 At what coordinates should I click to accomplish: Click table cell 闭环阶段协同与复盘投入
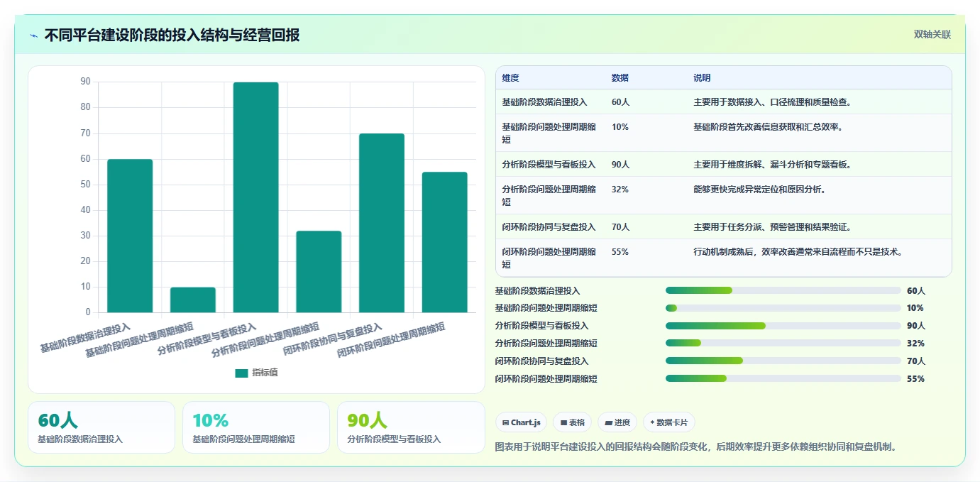point(549,227)
